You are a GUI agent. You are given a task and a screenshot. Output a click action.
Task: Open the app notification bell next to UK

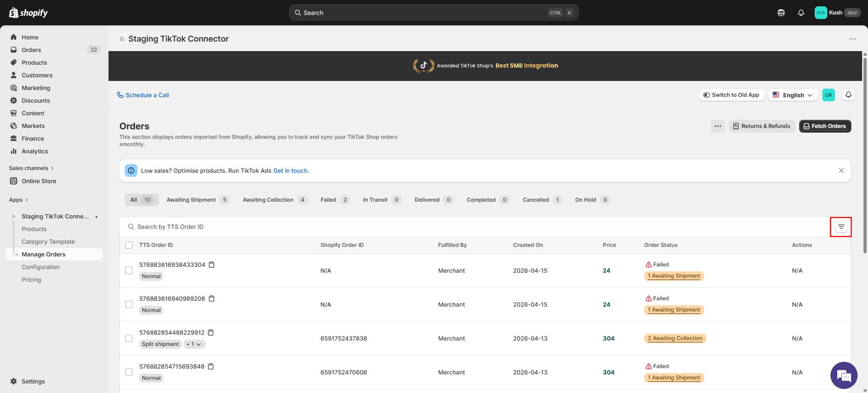(x=849, y=95)
